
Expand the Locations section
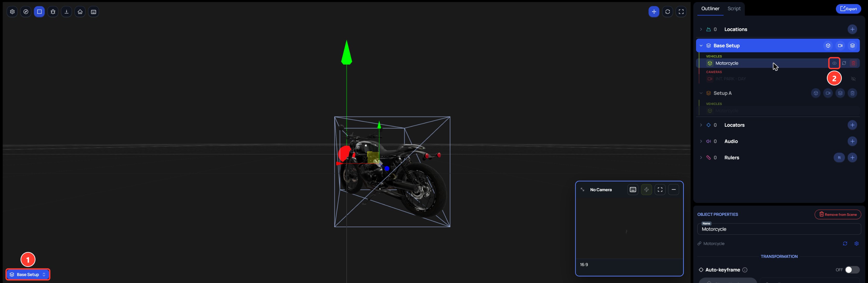(x=701, y=29)
